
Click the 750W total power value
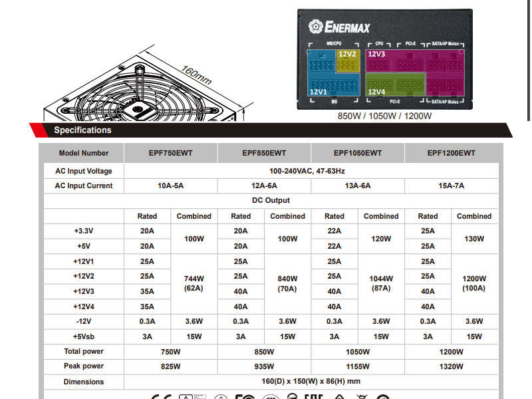click(170, 352)
